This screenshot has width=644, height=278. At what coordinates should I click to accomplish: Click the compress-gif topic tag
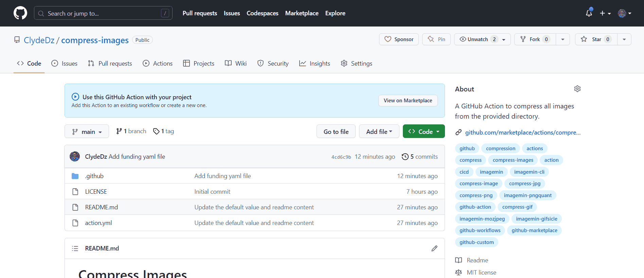pos(517,207)
